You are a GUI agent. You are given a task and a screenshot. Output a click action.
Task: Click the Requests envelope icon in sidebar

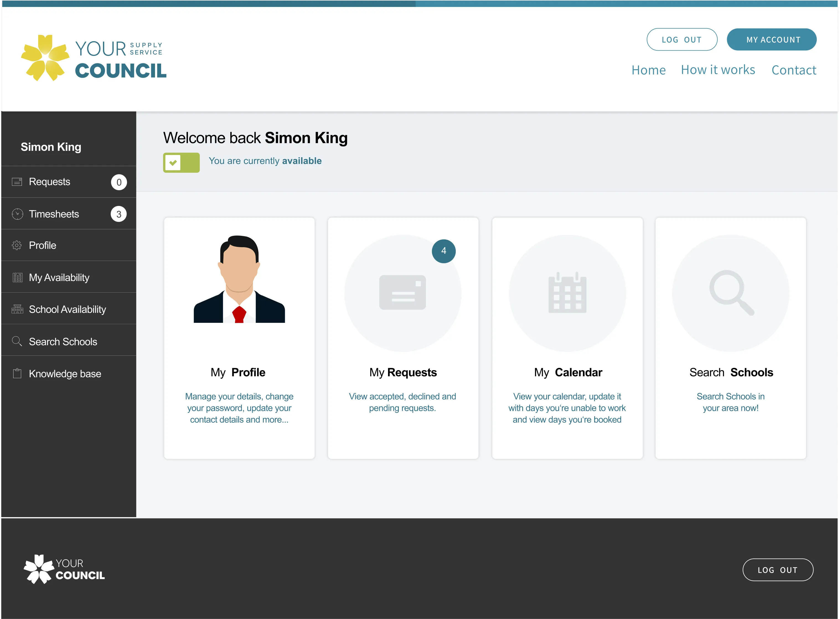point(17,182)
